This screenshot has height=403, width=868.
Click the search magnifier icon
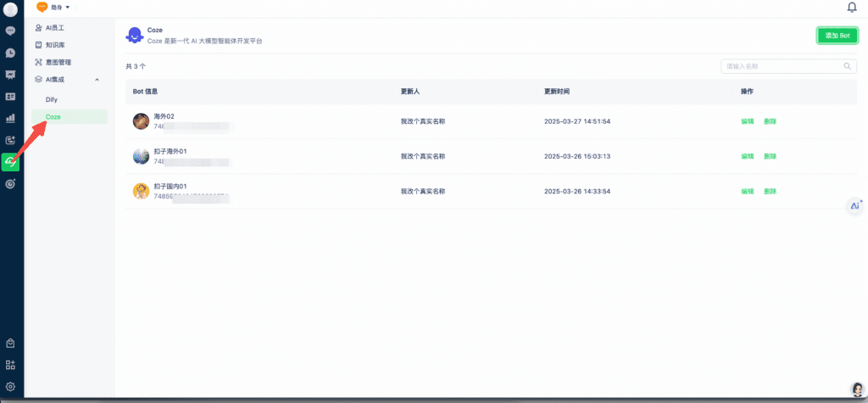tap(847, 66)
